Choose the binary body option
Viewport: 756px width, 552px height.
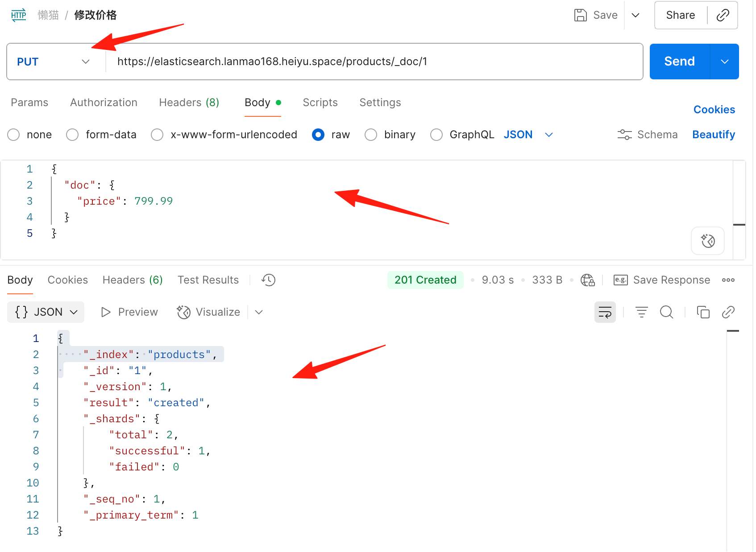point(371,135)
